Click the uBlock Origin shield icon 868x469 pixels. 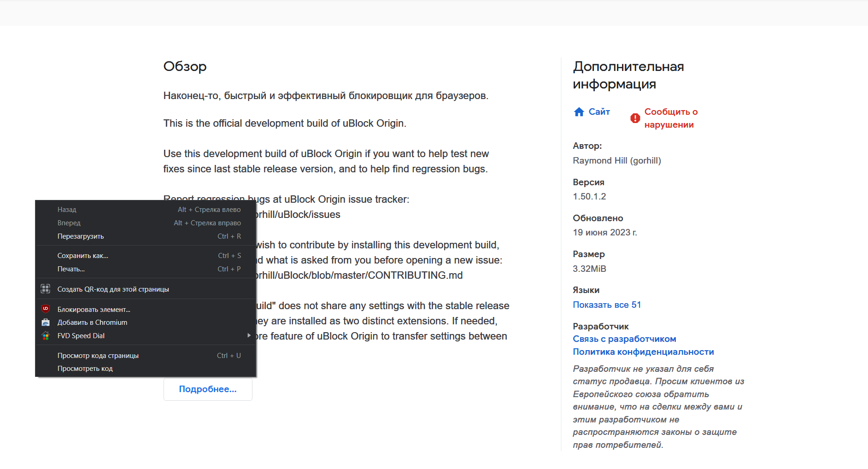(x=46, y=309)
